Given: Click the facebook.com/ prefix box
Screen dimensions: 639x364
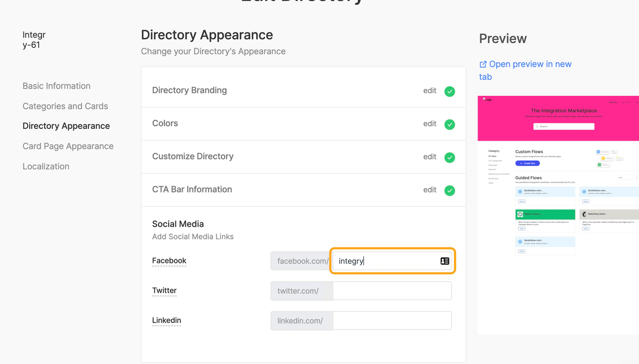Looking at the screenshot, I should coord(302,261).
